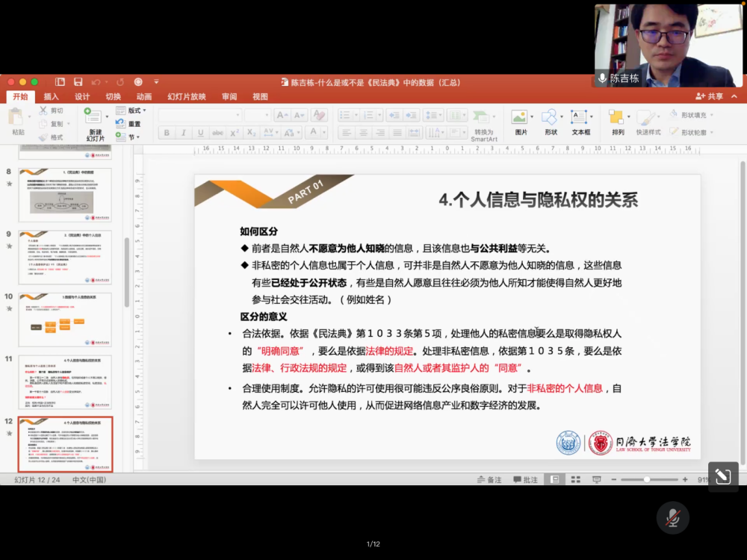Switch to the View (视图) tab
This screenshot has height=560, width=747.
coord(260,96)
